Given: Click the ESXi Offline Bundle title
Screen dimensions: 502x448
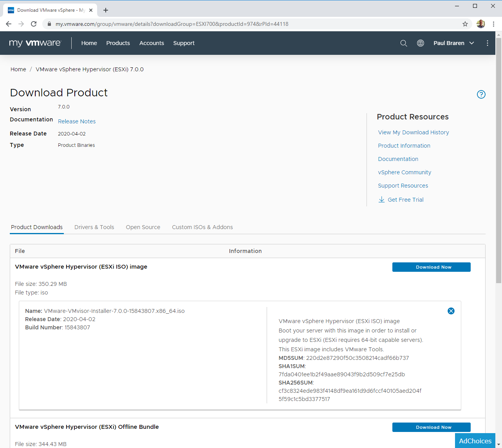Looking at the screenshot, I should coord(87,427).
